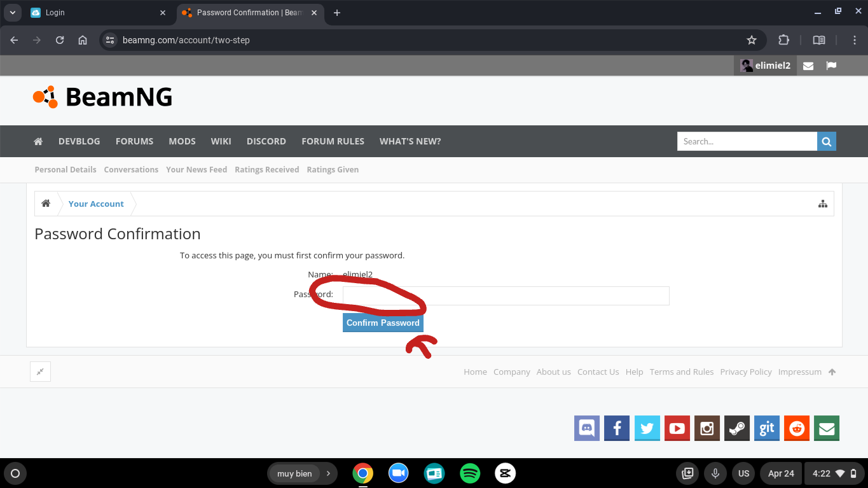This screenshot has height=488, width=868.
Task: Open a new browser tab
Action: [337, 13]
